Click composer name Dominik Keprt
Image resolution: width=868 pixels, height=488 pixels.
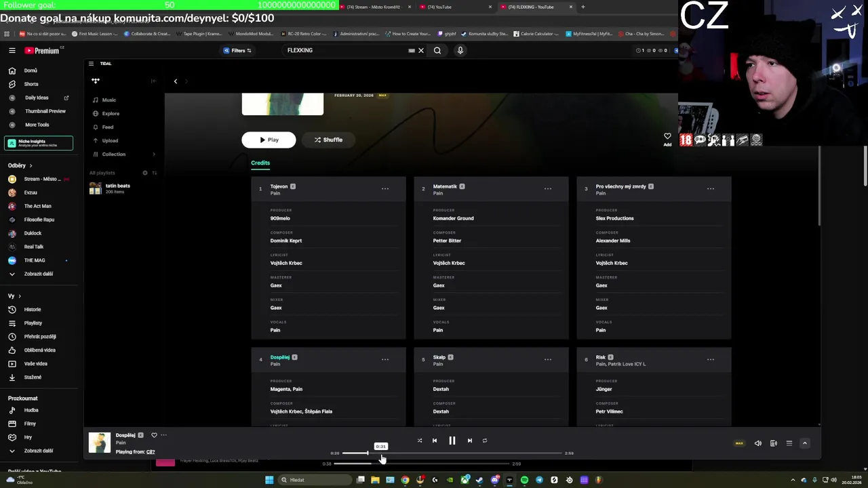click(x=286, y=241)
